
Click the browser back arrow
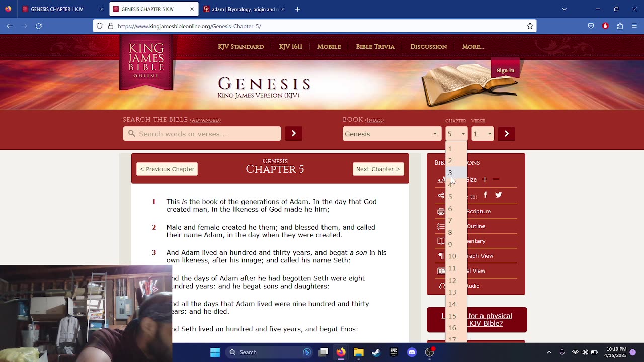10,26
